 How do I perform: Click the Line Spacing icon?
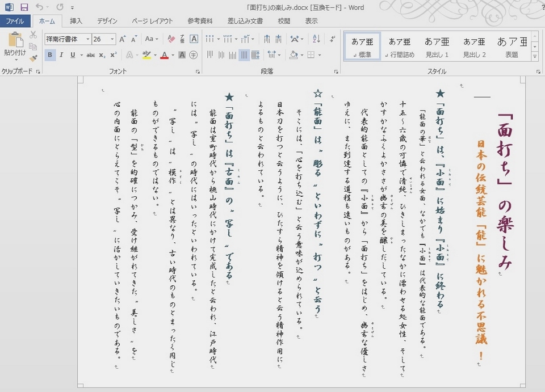click(x=271, y=55)
